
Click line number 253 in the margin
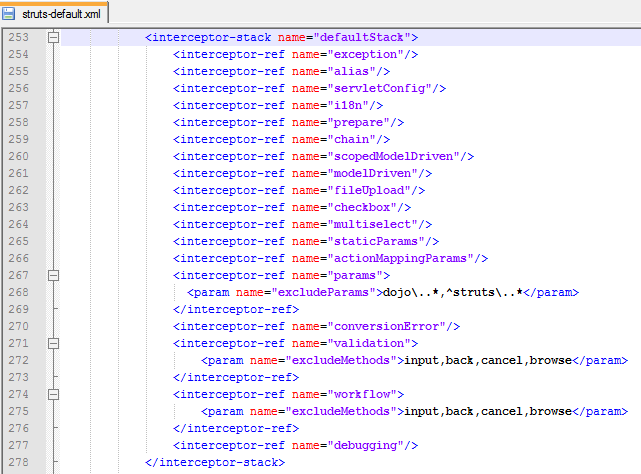[x=19, y=37]
